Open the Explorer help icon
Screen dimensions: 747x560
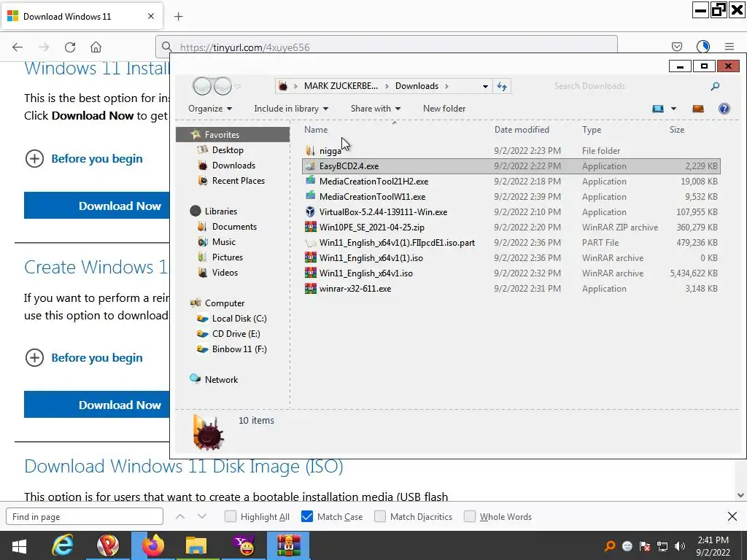click(x=724, y=109)
